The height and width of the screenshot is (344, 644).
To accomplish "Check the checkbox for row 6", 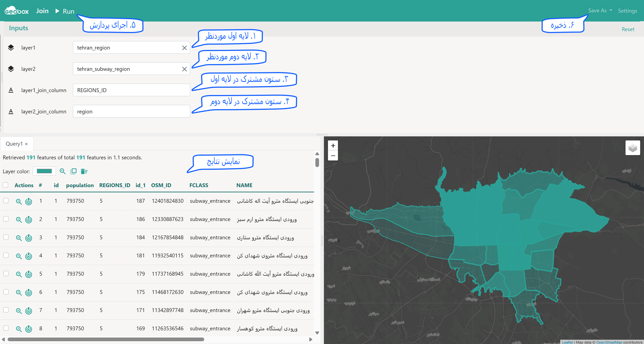I will 6,292.
